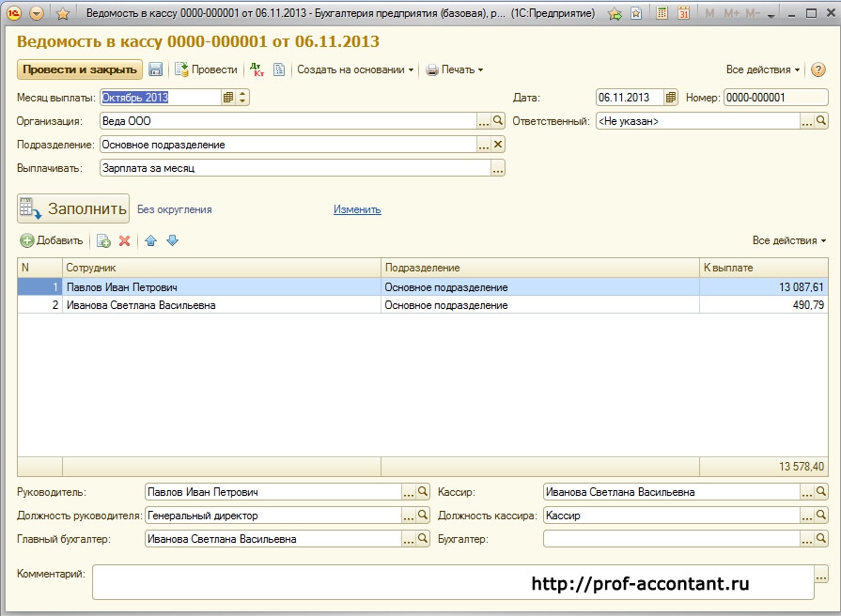
Task: Click the select button for Бухгалтер
Action: tap(806, 539)
